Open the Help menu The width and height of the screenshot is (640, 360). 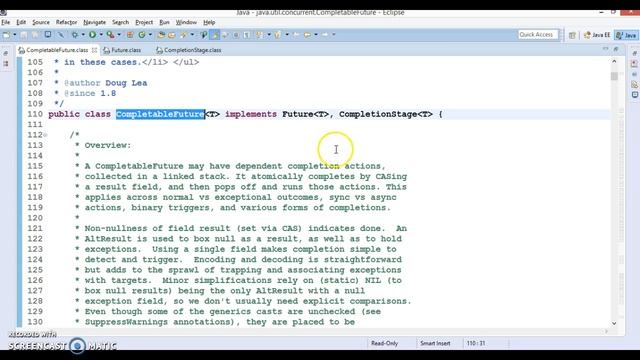pos(209,22)
